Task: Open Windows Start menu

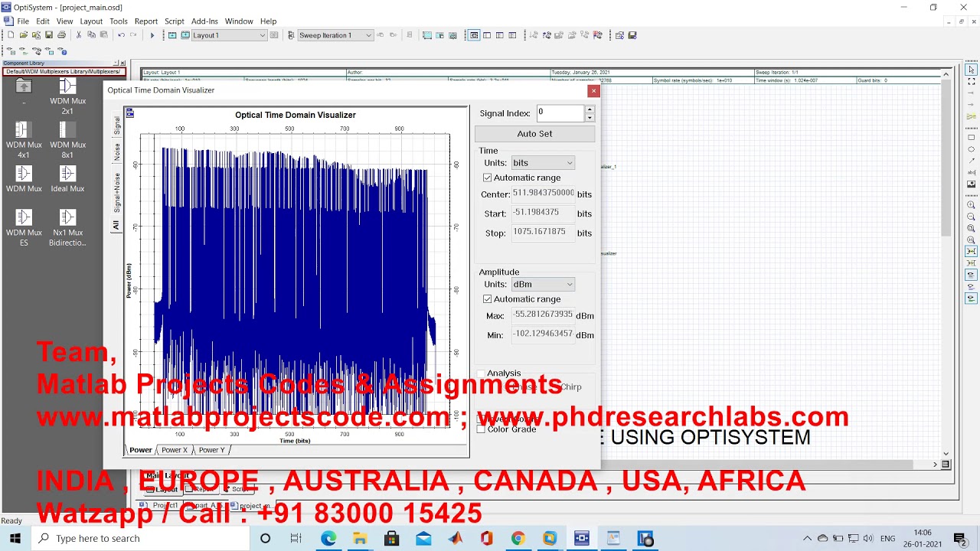Action: point(15,538)
